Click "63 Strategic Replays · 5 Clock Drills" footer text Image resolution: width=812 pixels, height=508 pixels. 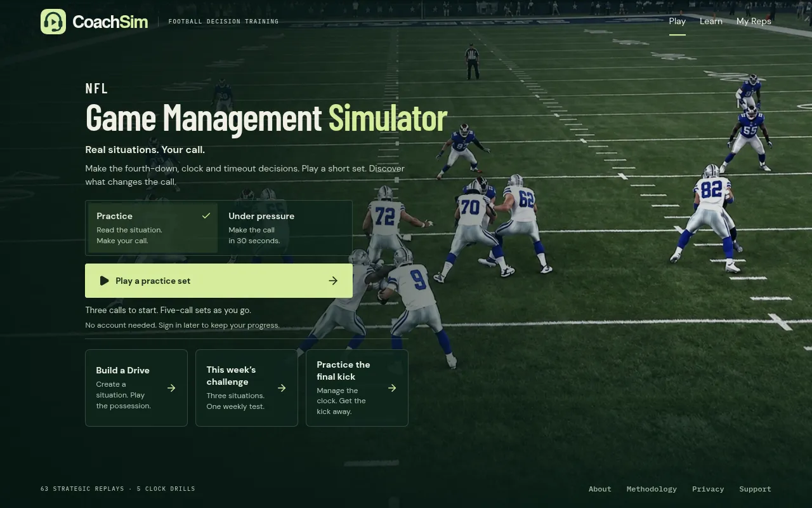point(118,489)
